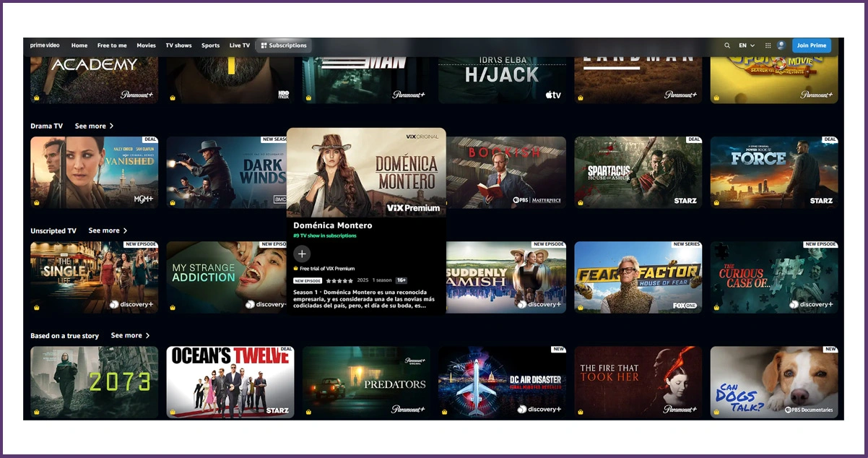Add Doménica Montero to watchlist with plus icon
This screenshot has width=868, height=458.
coord(301,254)
